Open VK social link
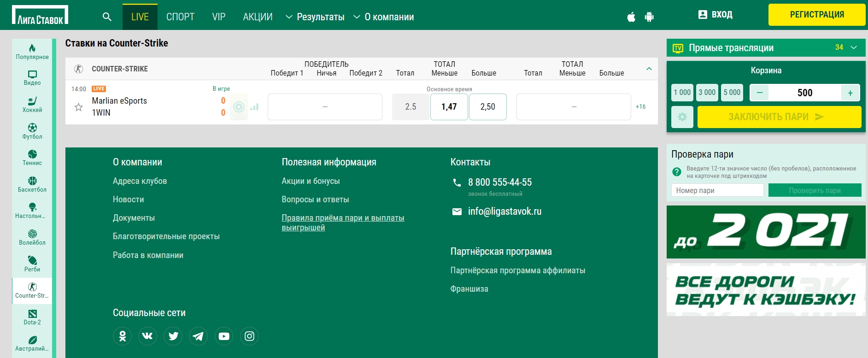Screen dimensions: 868x358 [148, 336]
